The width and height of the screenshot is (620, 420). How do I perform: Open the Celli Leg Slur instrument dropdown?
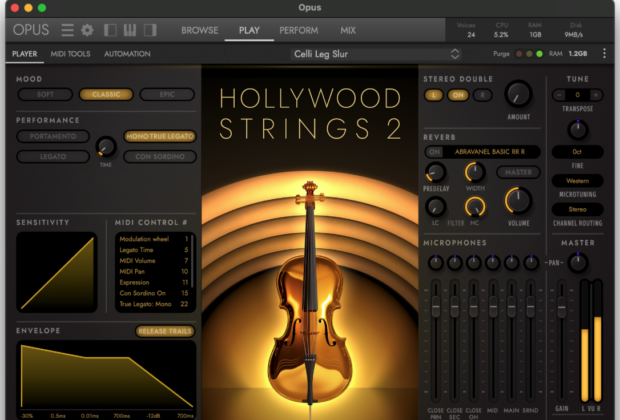[x=377, y=54]
